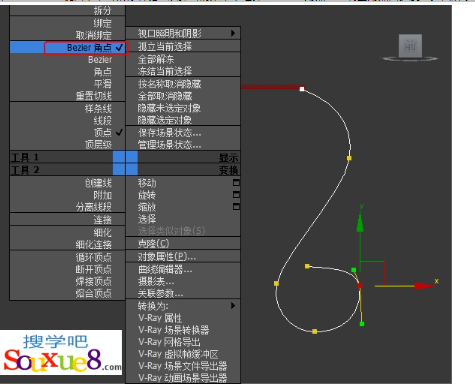Set vertex type to 角点
Screen dimensions: 475x386
(67, 72)
